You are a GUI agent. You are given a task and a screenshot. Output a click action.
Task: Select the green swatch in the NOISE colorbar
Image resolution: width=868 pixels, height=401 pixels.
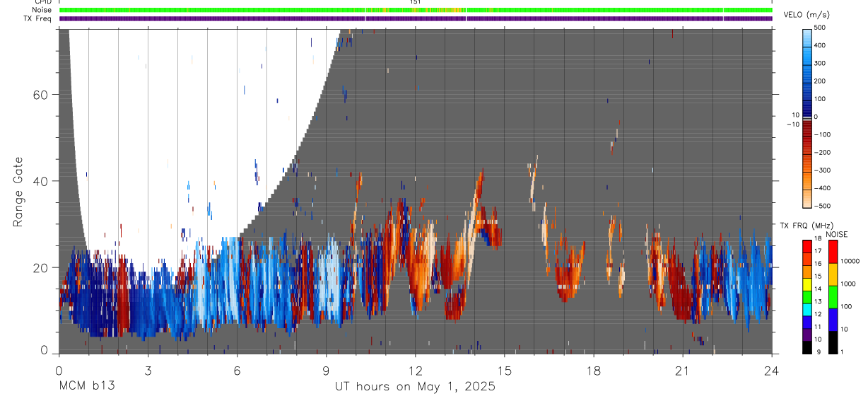click(x=832, y=296)
